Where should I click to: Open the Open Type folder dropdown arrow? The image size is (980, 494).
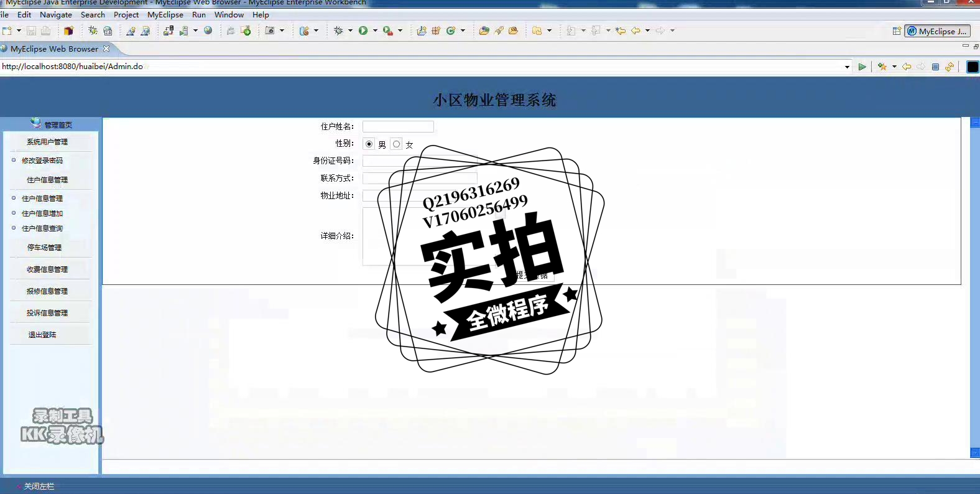(549, 30)
